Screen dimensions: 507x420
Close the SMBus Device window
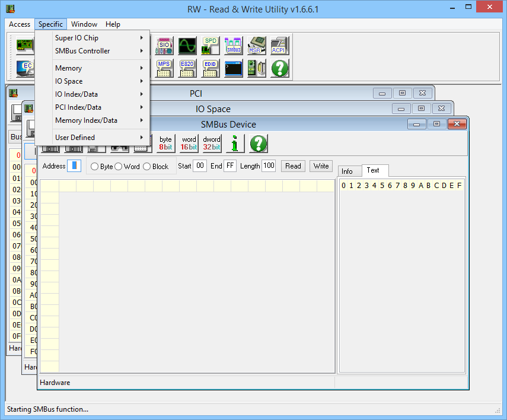(457, 124)
